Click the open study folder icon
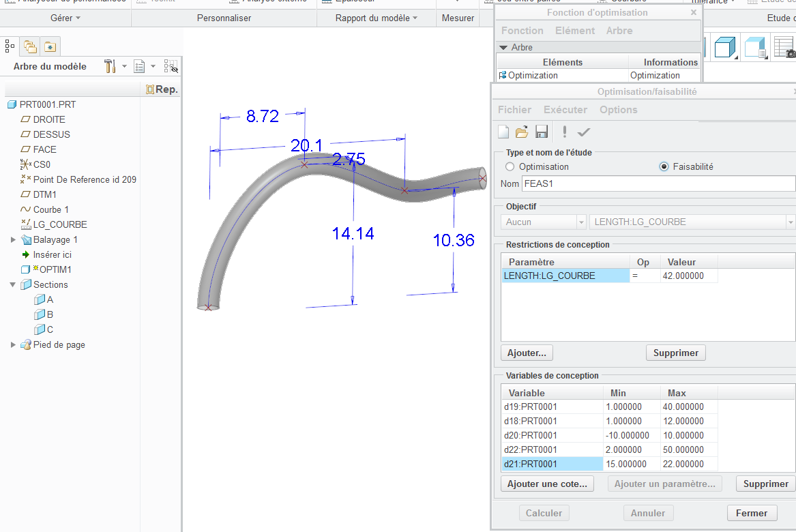 tap(522, 132)
